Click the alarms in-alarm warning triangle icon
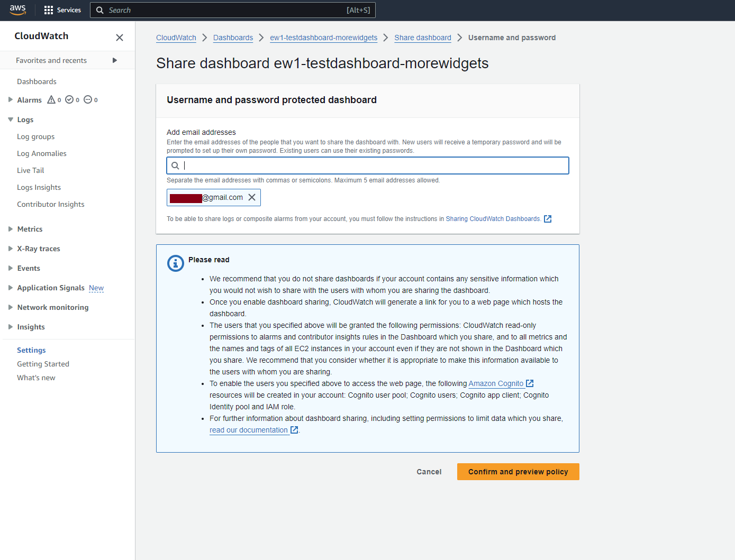Image resolution: width=735 pixels, height=560 pixels. tap(51, 99)
